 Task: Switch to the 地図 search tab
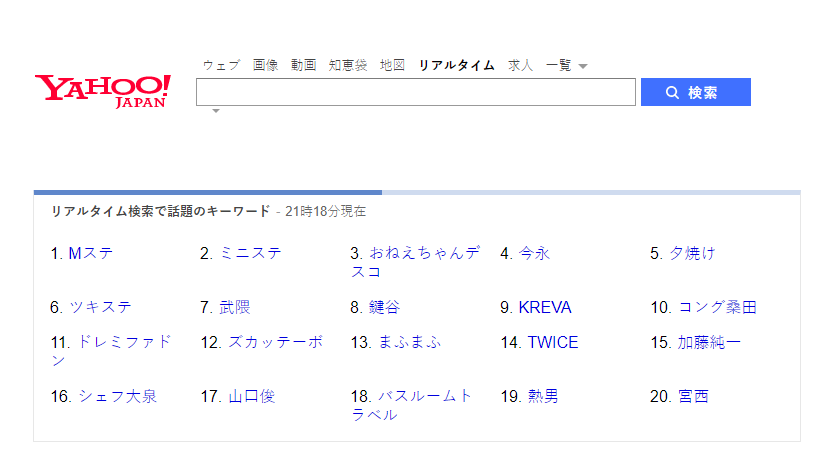tap(392, 65)
